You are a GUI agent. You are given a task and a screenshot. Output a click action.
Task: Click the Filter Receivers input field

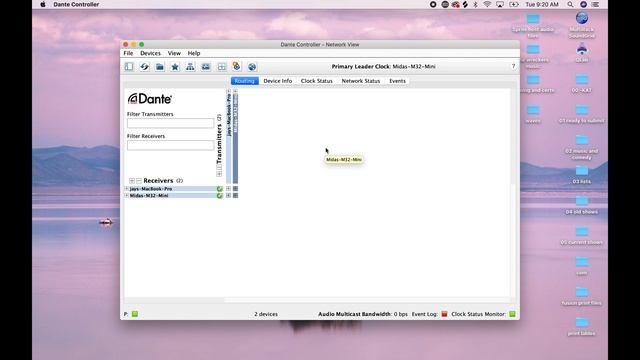[170, 145]
